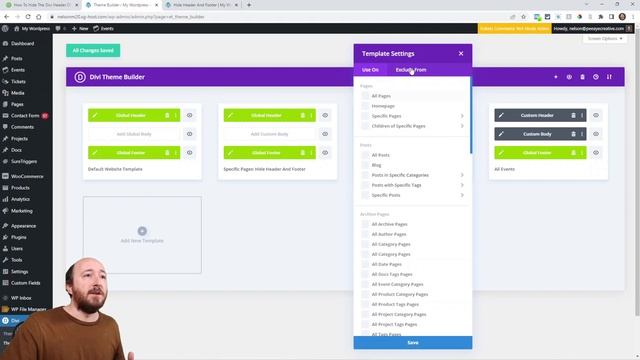This screenshot has height=360, width=640.
Task: Open WooCommerce in the sidebar menu
Action: pyautogui.click(x=26, y=176)
